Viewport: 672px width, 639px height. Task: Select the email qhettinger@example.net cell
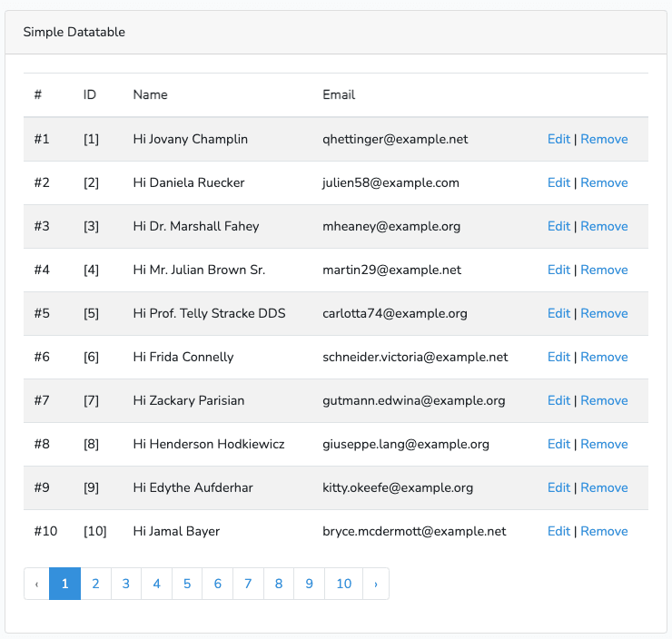tap(395, 139)
